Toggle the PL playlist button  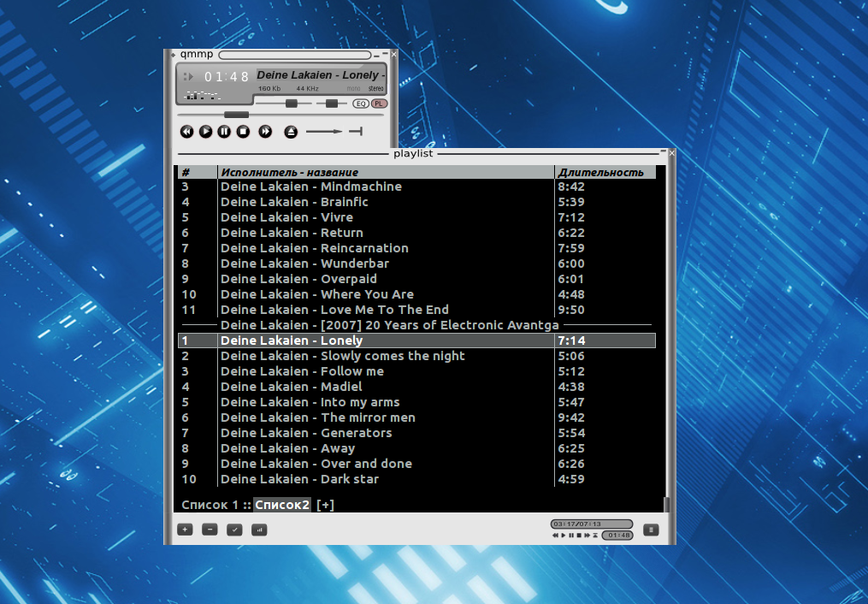379,104
